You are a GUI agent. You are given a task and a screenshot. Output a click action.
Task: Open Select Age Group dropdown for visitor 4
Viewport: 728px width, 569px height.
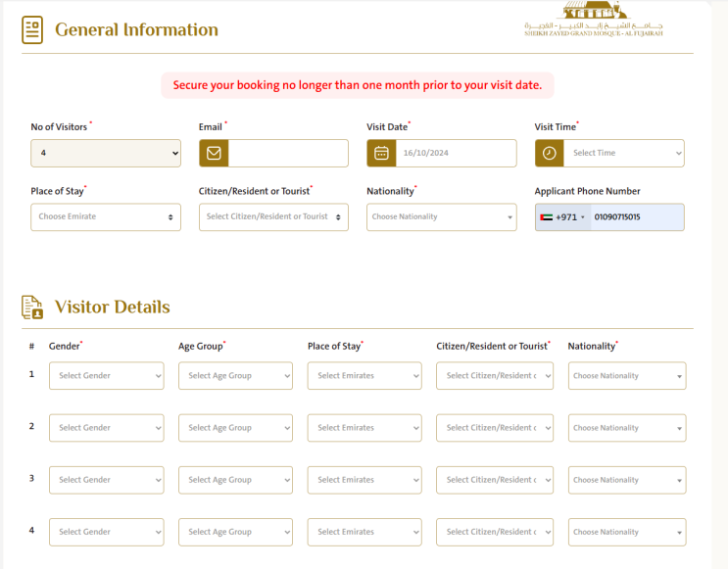pos(235,532)
